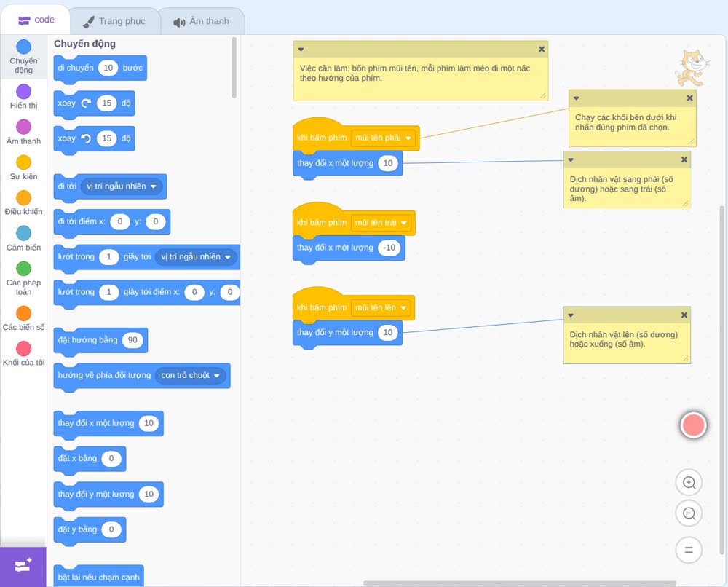The image size is (728, 587).
Task: Zoom in on the workspace
Action: point(689,483)
